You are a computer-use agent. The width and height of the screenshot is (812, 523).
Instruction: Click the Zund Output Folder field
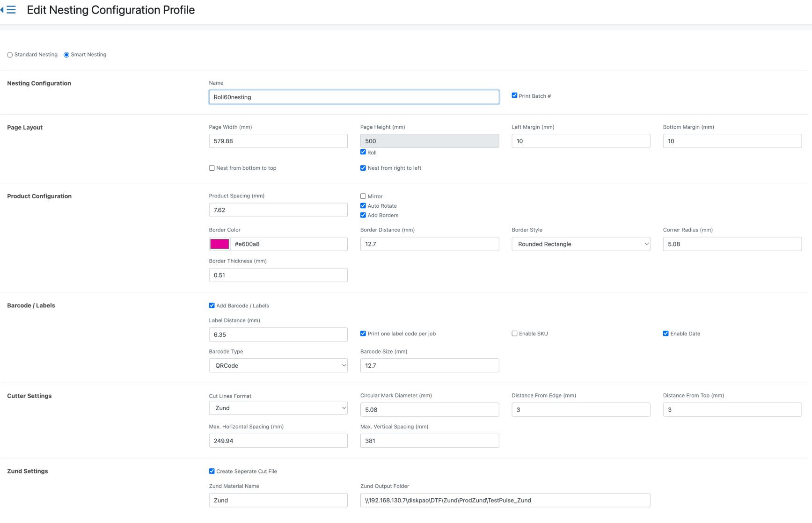(505, 500)
